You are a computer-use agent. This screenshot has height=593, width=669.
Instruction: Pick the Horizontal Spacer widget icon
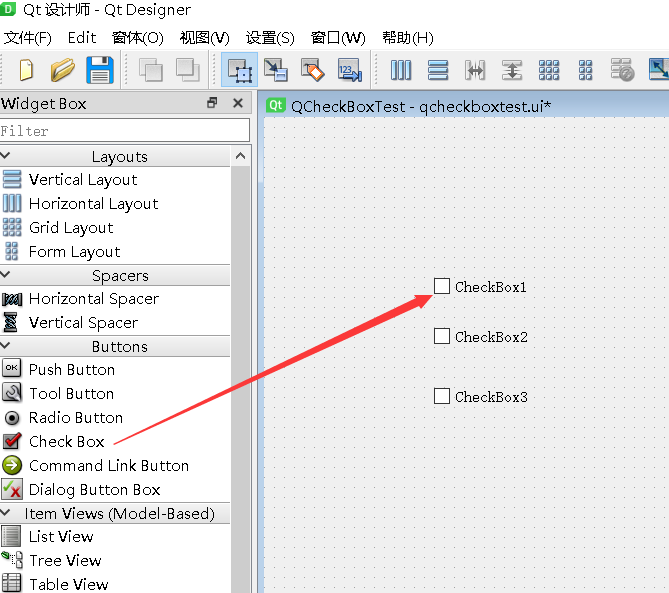[x=12, y=299]
